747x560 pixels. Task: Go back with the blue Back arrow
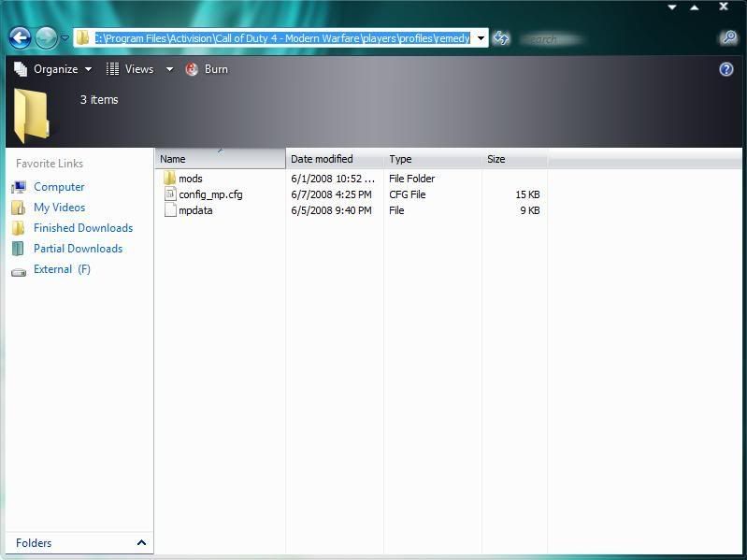click(20, 37)
